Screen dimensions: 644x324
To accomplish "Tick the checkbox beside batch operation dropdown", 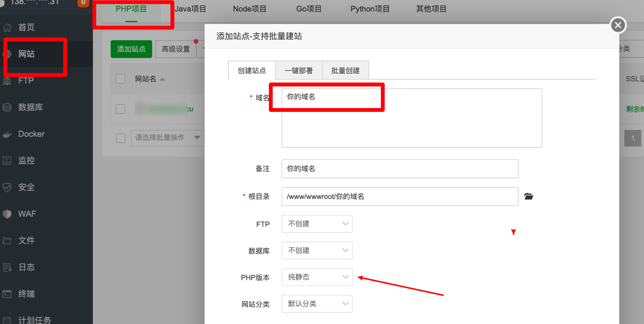I will point(121,138).
